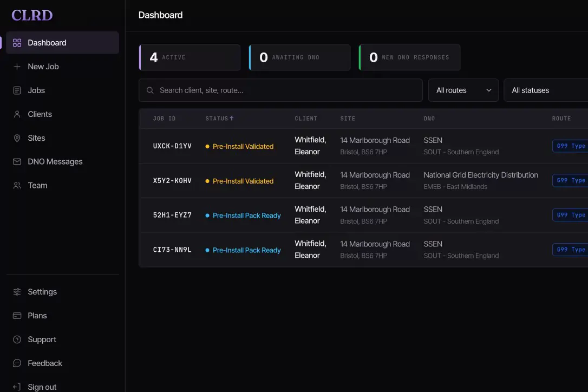Open job 52H1-EYZ7
The height and width of the screenshot is (392, 588).
pos(172,215)
